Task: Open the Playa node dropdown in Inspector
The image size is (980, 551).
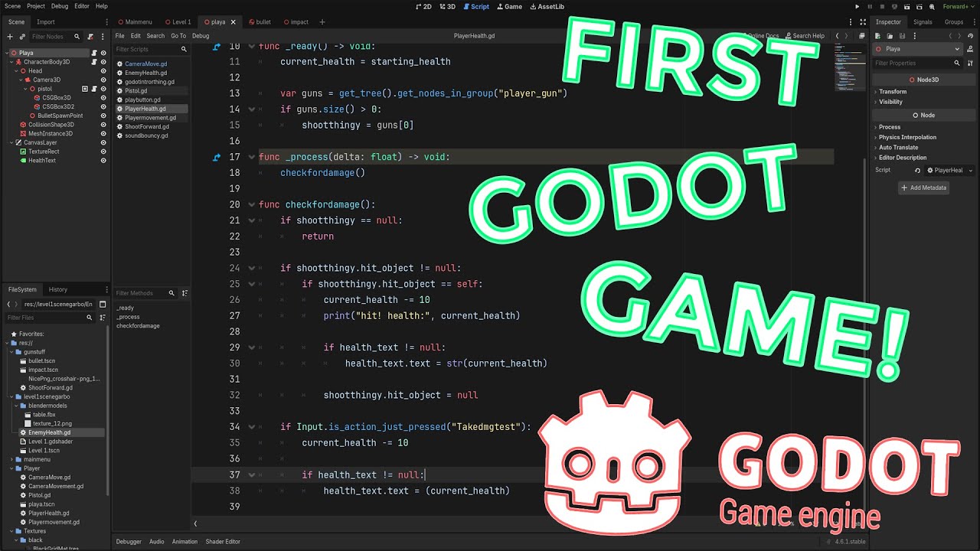Action: (x=919, y=49)
